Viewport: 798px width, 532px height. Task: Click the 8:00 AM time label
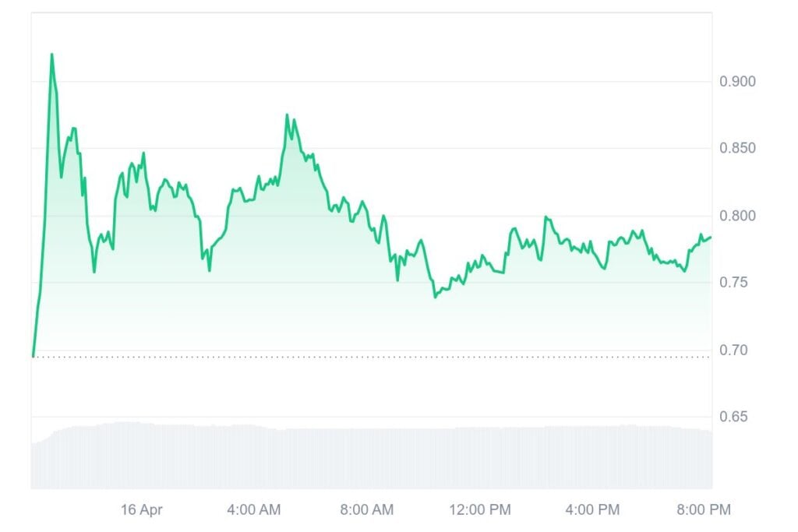click(366, 510)
